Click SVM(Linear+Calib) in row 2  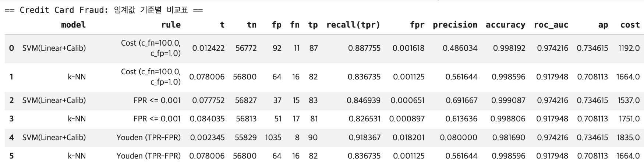pos(54,100)
